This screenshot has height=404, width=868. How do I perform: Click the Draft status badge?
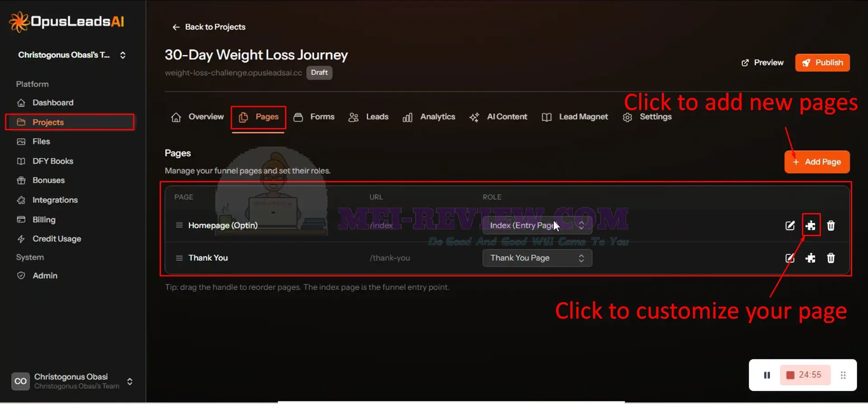[x=319, y=72]
